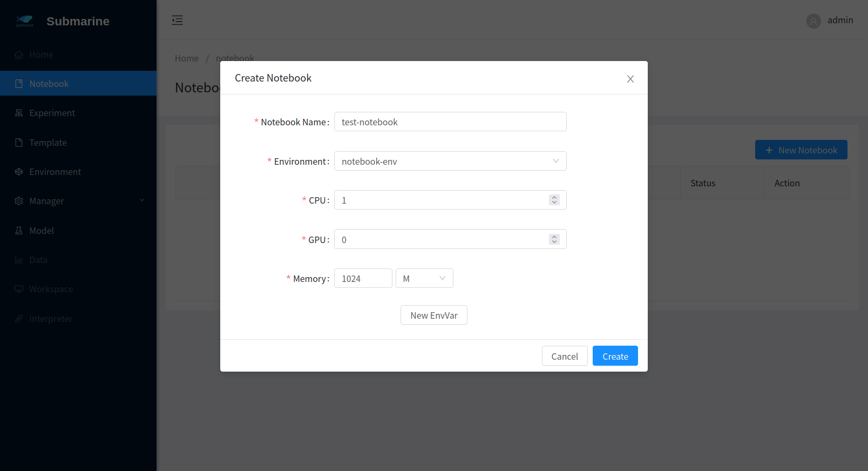
Task: Click the Notebook Name input field
Action: pos(450,122)
